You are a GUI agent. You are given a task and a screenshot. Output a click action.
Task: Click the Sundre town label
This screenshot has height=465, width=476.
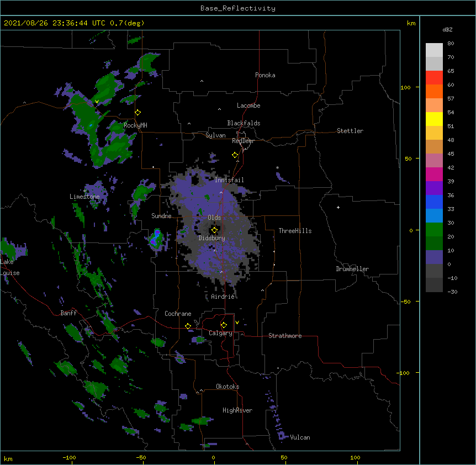(161, 216)
